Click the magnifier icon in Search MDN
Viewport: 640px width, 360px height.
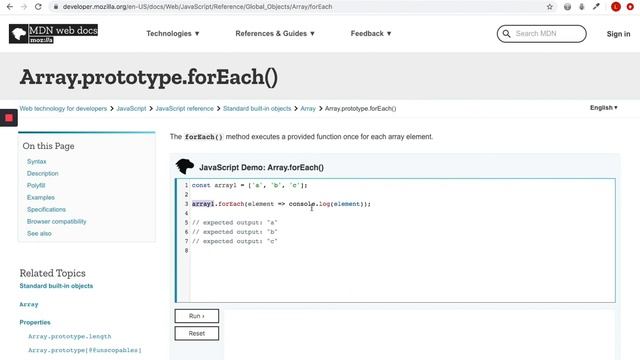coord(506,33)
